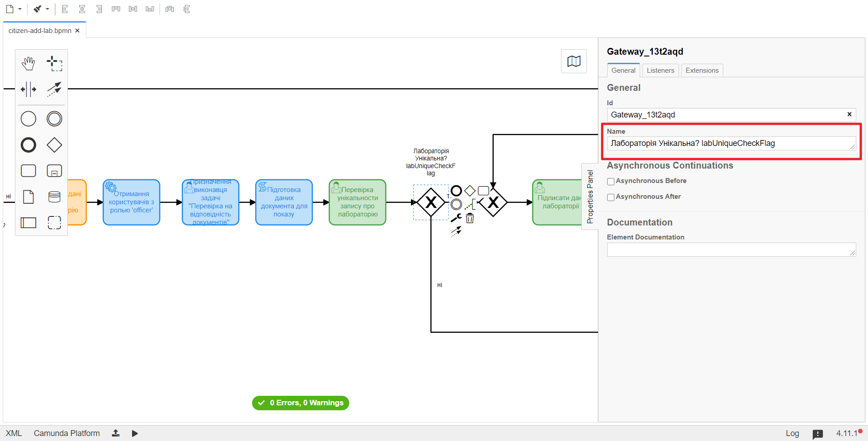Activate the lasso selection tool
This screenshot has width=868, height=441.
point(54,64)
